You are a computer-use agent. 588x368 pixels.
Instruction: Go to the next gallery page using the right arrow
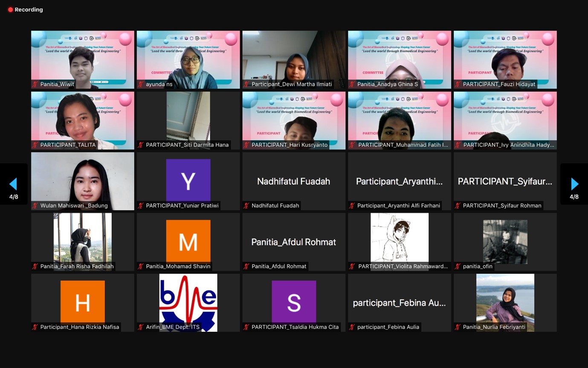574,184
